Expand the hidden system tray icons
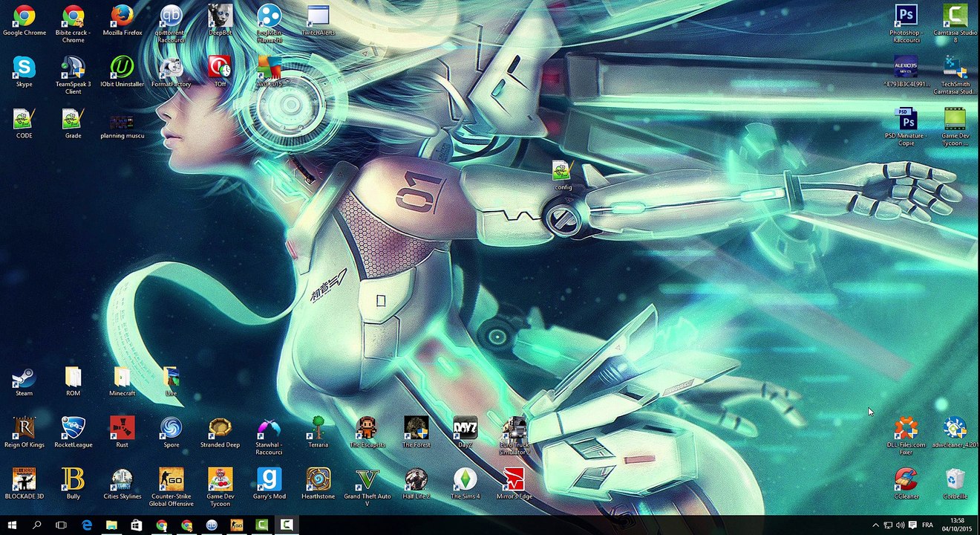Image resolution: width=980 pixels, height=535 pixels. point(875,525)
